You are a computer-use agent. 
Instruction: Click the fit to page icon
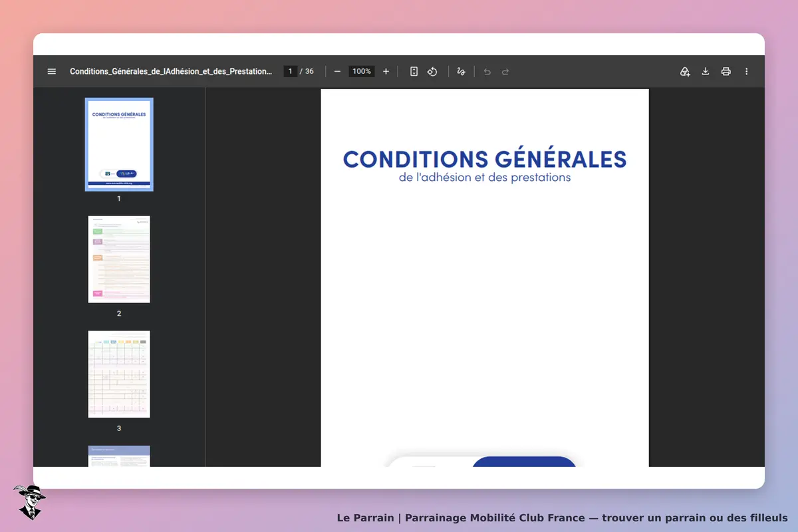click(414, 71)
